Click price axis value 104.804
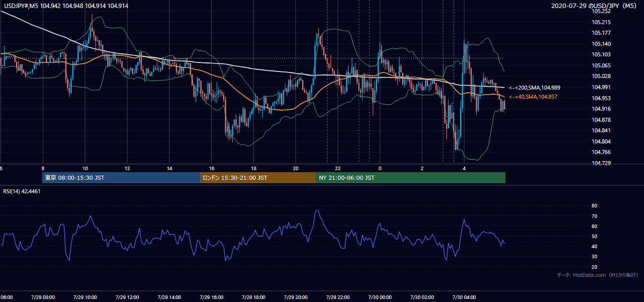This screenshot has width=644, height=302. point(601,141)
